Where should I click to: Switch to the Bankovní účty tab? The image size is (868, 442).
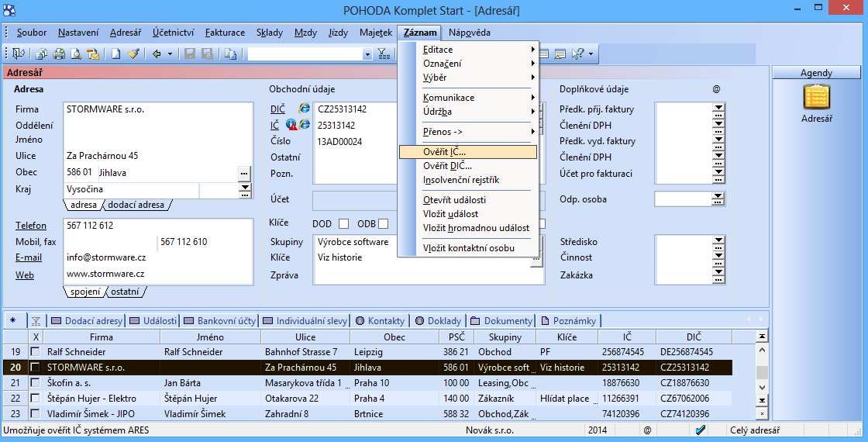pyautogui.click(x=220, y=321)
